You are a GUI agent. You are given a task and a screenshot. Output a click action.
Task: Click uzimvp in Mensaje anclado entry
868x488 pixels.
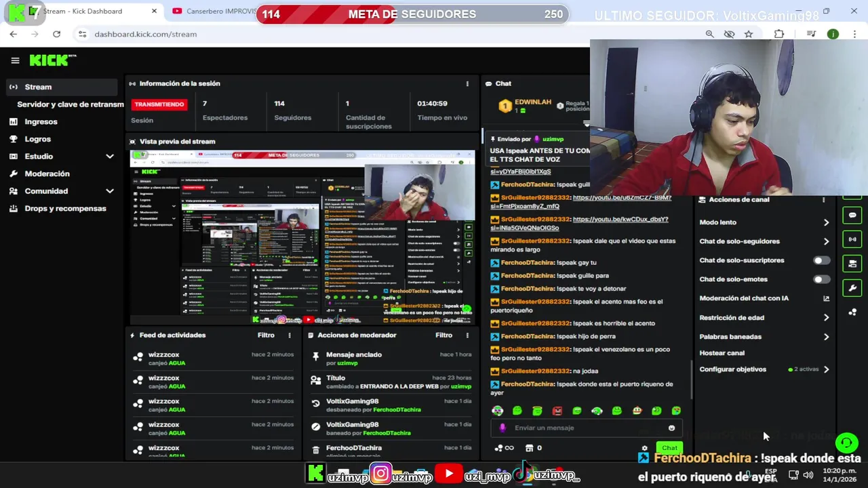(347, 363)
